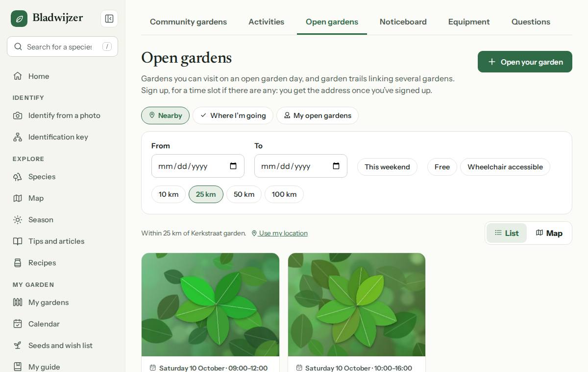Click the My gardens fence icon
Viewport: 588px width, 372px height.
tap(18, 302)
